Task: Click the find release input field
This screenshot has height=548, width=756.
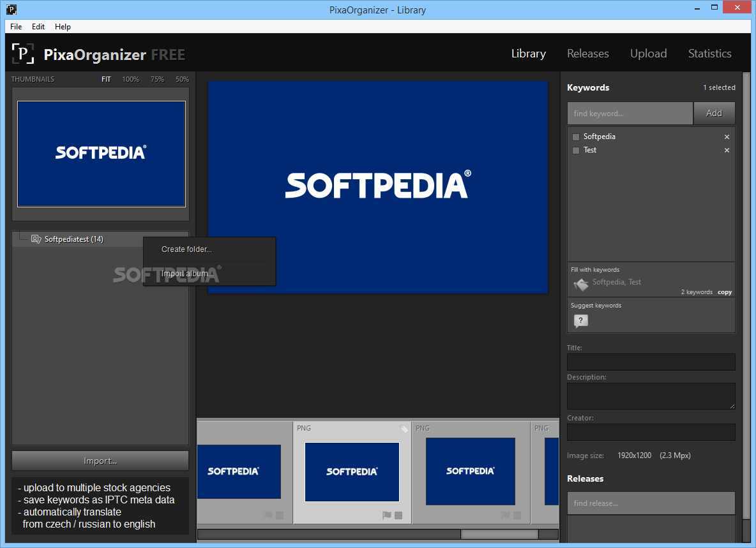Action: pos(651,503)
